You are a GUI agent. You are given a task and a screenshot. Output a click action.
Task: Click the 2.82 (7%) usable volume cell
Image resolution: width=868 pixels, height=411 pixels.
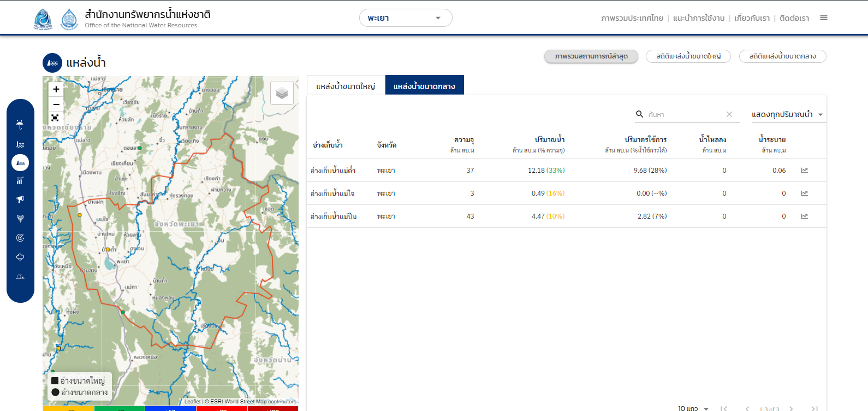[x=652, y=216]
